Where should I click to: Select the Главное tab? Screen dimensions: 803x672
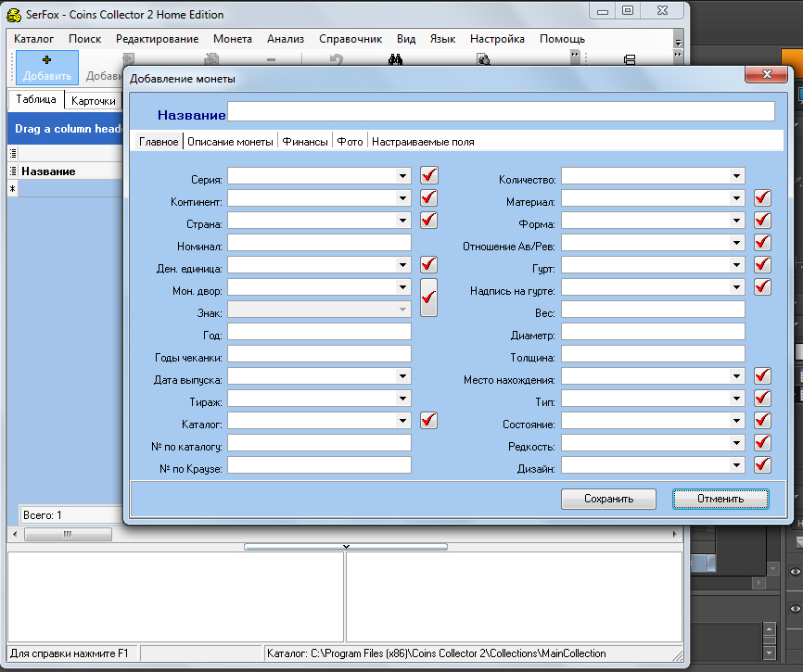159,142
